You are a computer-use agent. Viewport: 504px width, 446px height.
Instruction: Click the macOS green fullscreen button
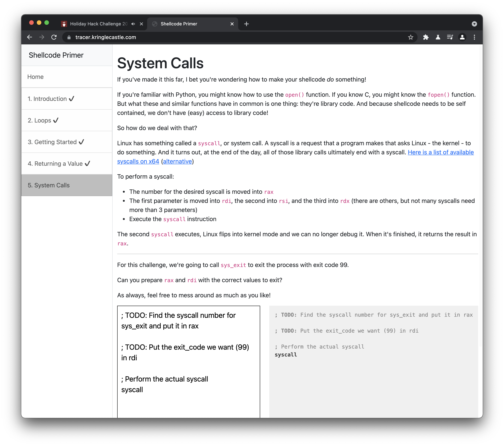(47, 23)
